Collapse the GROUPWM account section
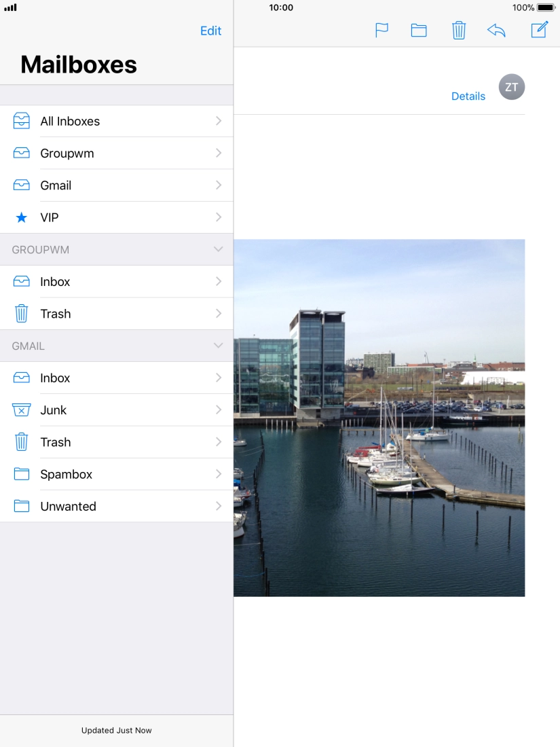The image size is (560, 747). pyautogui.click(x=218, y=249)
